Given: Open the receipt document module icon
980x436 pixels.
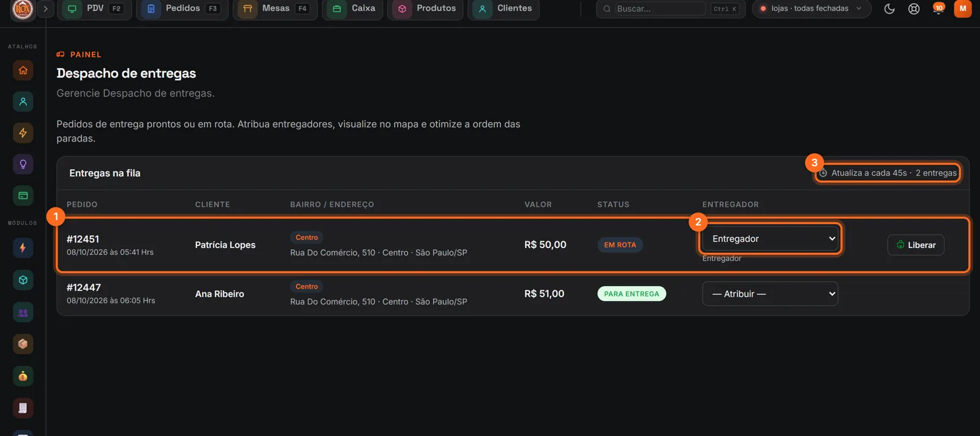Looking at the screenshot, I should (23, 408).
